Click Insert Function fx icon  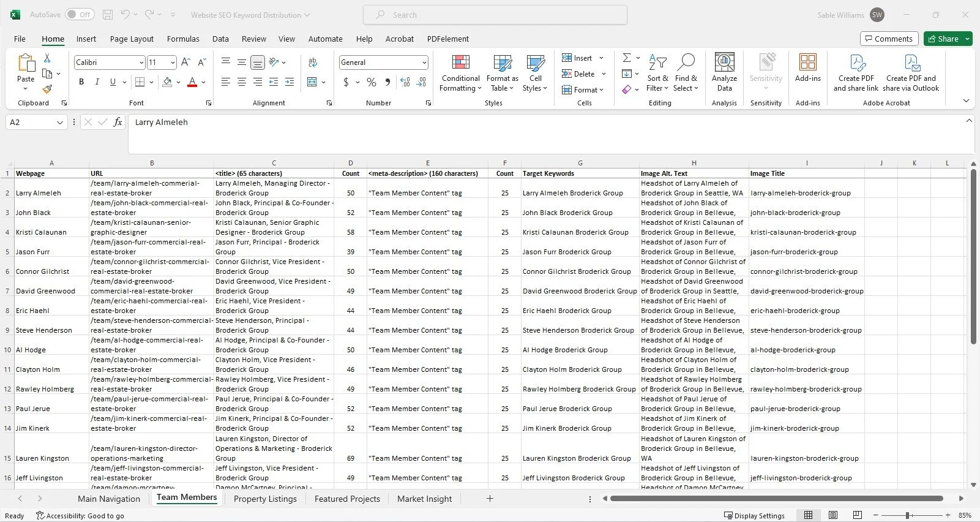click(x=118, y=122)
